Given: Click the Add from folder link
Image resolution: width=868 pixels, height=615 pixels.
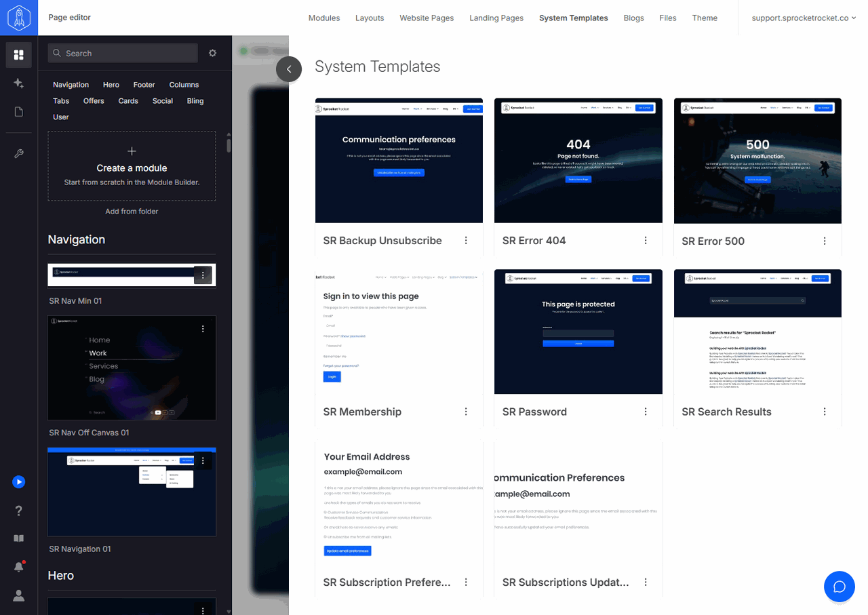Looking at the screenshot, I should point(132,212).
